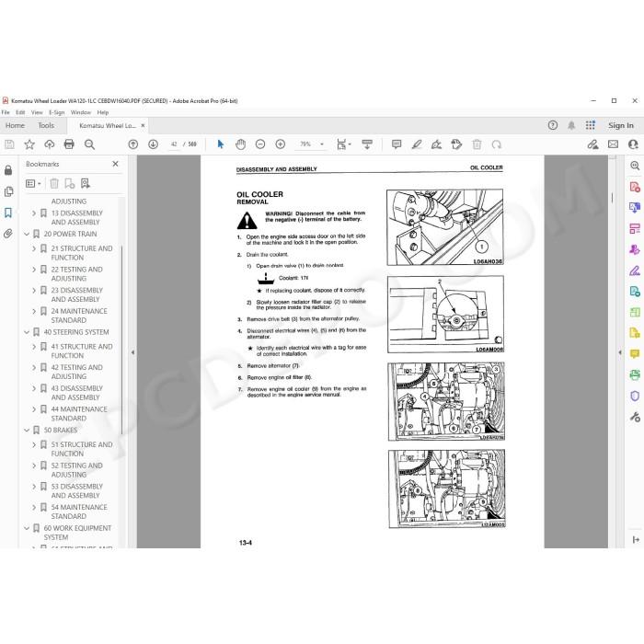644x644 pixels.
Task: Zoom out with minus button
Action: [260, 144]
